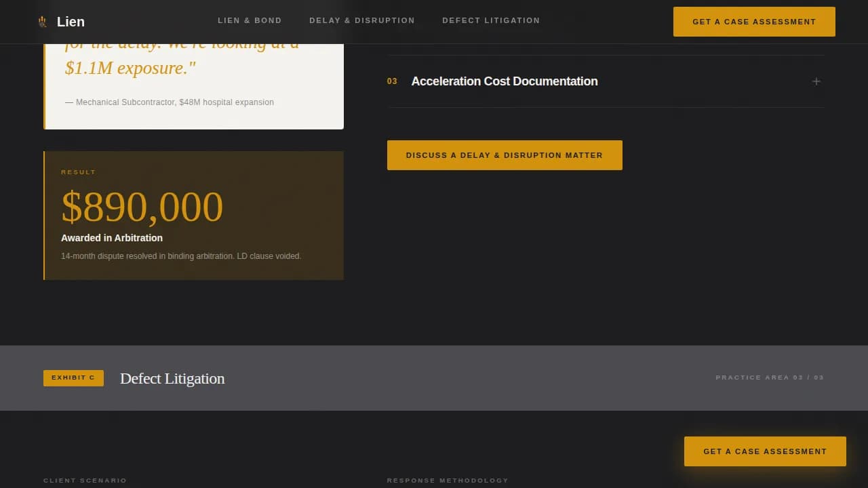
Task: Open the LIEN & BOND navigation item
Action: (x=250, y=20)
